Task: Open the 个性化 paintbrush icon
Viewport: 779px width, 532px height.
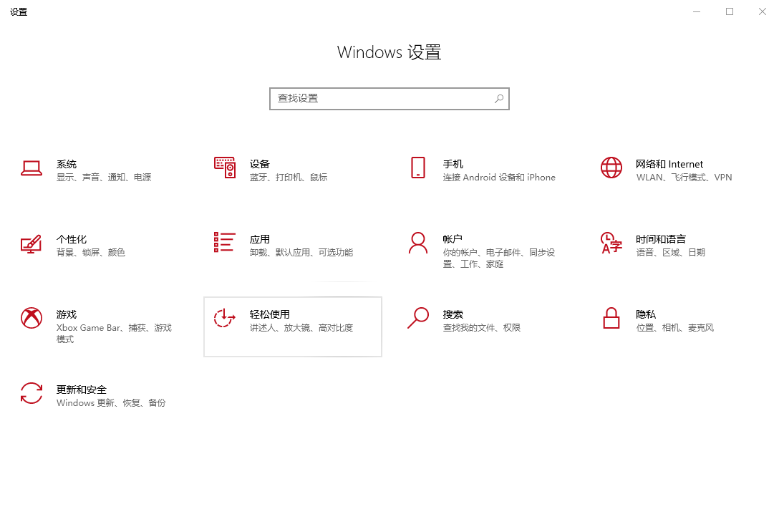Action: (32, 243)
